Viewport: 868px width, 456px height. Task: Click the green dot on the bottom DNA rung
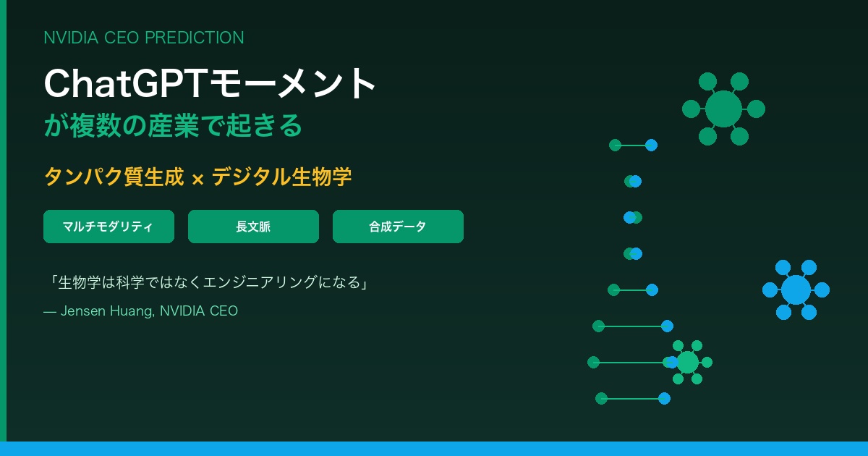point(601,398)
